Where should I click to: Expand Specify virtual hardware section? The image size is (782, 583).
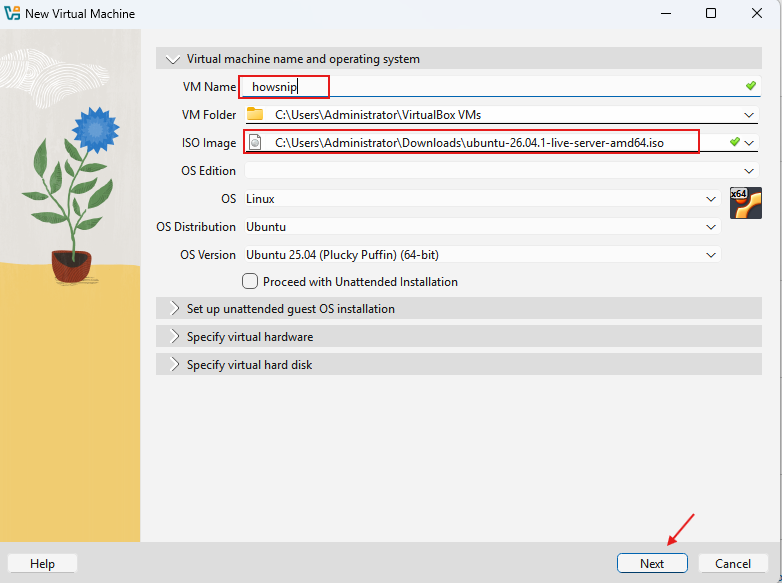coord(458,337)
